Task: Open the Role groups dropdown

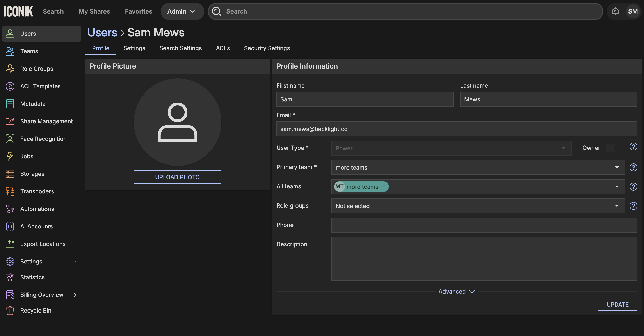Action: tap(477, 206)
